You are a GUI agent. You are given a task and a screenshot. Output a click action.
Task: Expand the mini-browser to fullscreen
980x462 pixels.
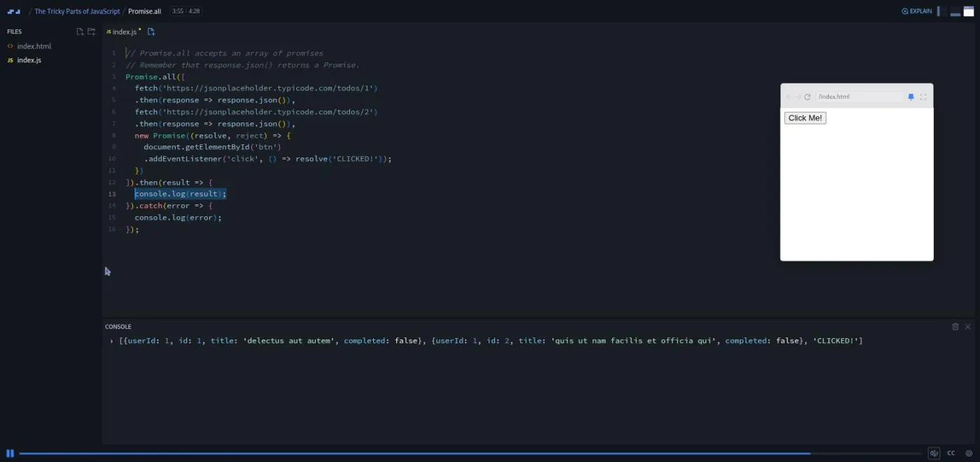[923, 97]
